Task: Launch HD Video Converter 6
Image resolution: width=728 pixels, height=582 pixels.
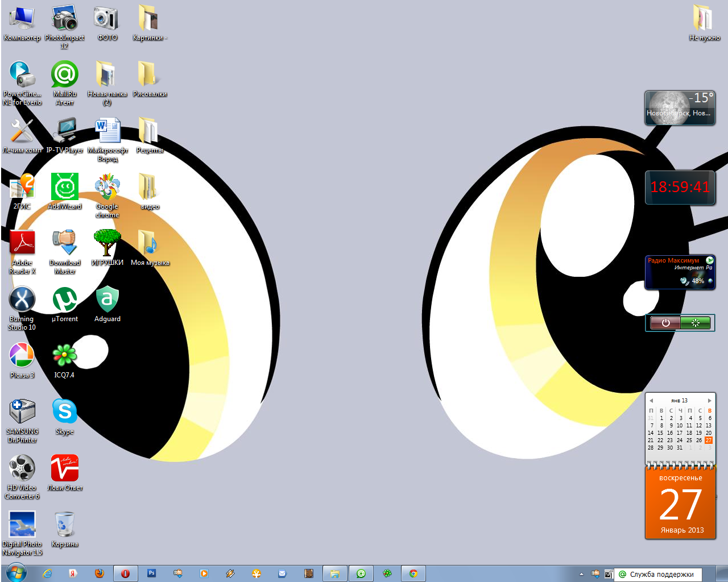Action: coord(22,477)
